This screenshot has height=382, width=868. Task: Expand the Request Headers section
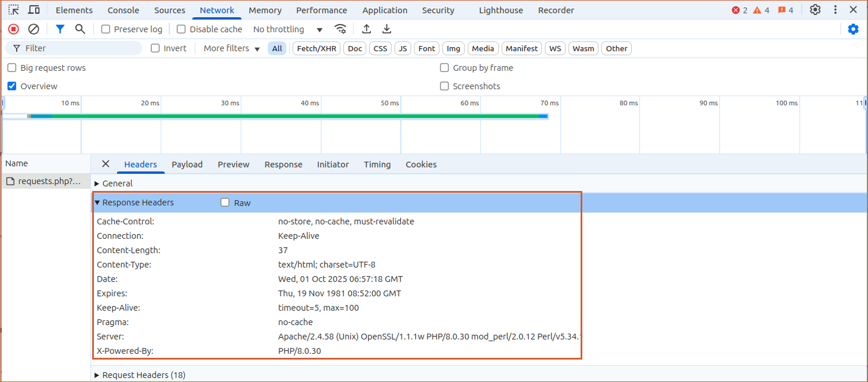tap(139, 375)
